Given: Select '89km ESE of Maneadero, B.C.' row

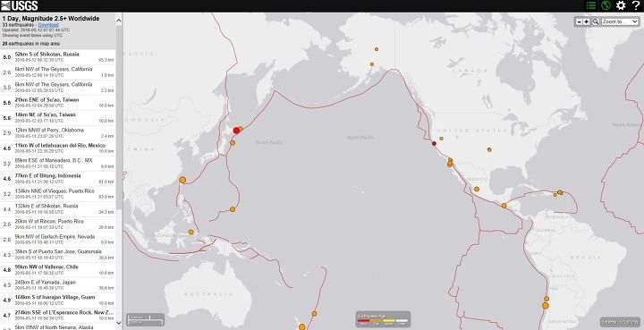Looking at the screenshot, I should pos(58,164).
